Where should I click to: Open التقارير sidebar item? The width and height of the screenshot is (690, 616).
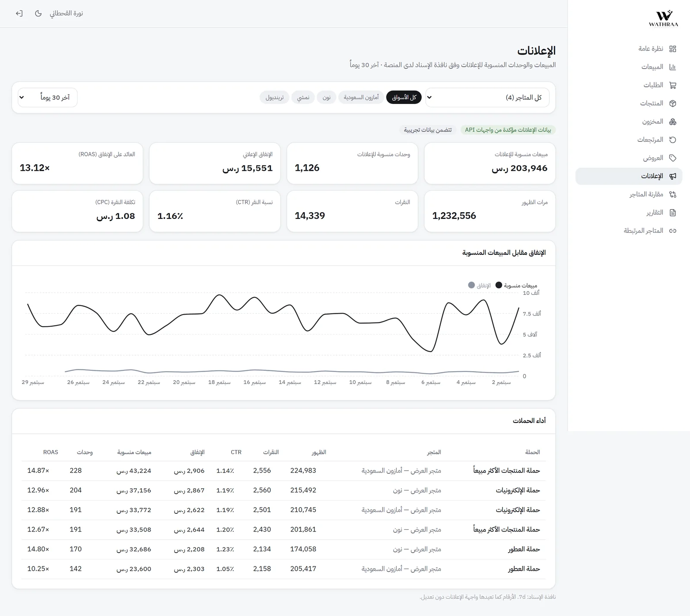(629, 213)
